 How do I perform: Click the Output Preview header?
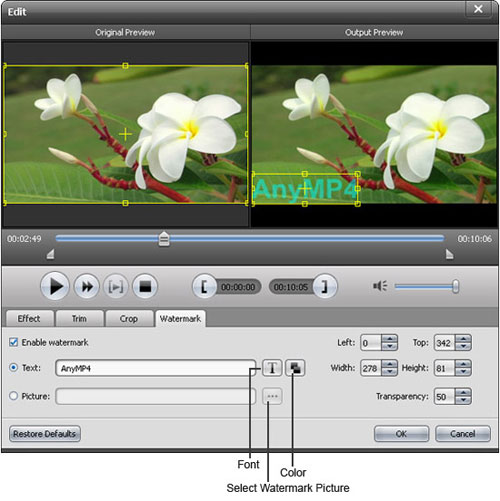(374, 32)
